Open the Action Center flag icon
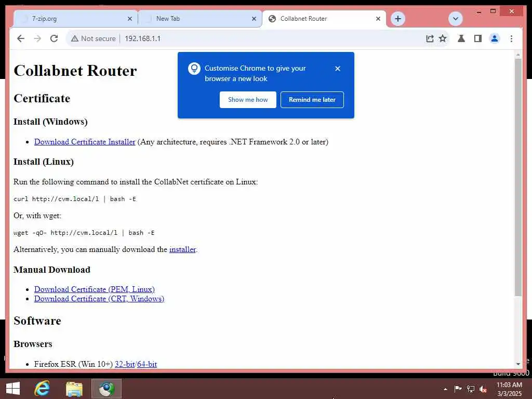The image size is (532, 399). pos(458,389)
